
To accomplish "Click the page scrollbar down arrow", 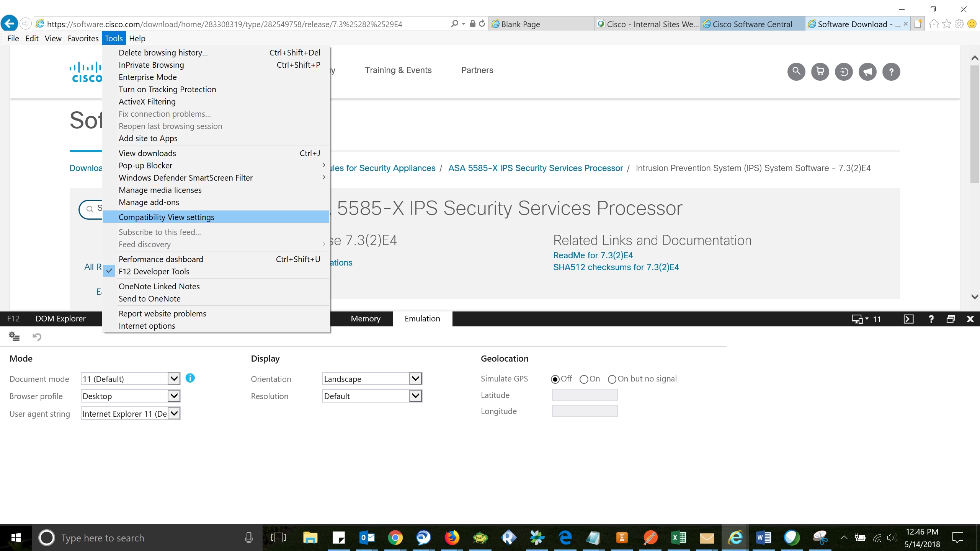I will (975, 297).
